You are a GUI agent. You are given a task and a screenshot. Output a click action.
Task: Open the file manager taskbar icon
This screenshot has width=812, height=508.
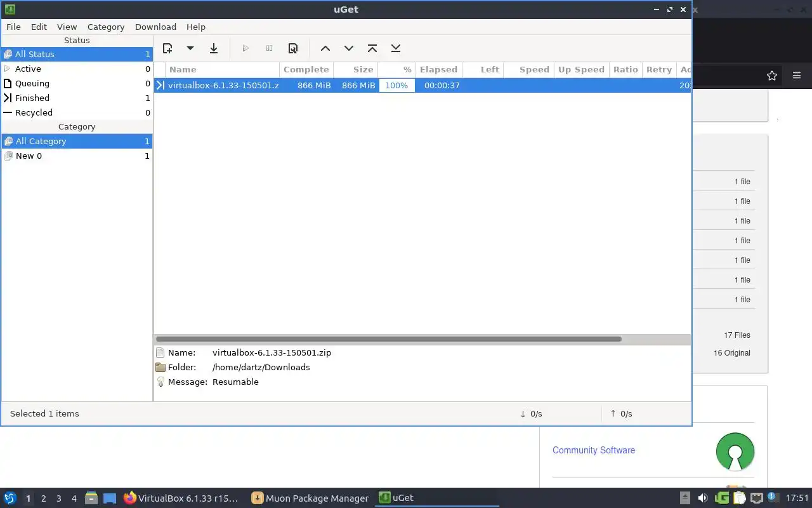pyautogui.click(x=91, y=498)
